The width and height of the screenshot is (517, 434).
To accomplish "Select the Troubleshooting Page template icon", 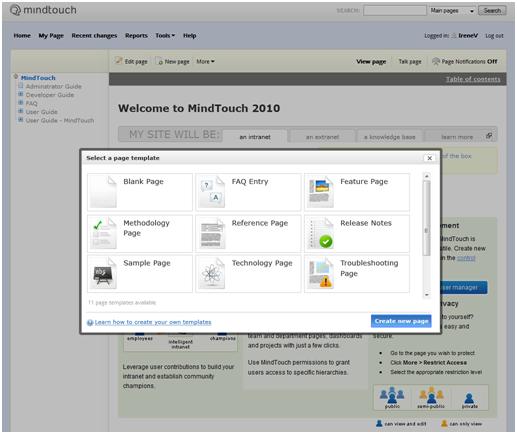I will click(320, 273).
